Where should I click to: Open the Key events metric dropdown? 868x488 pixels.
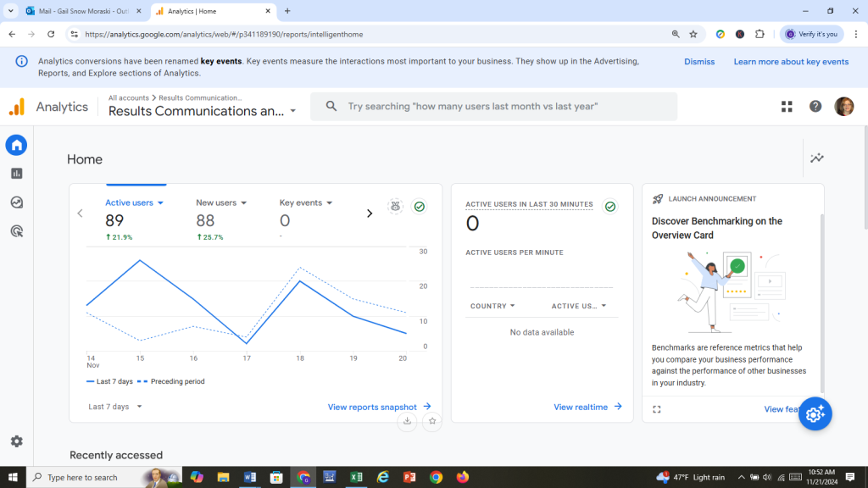pos(305,203)
